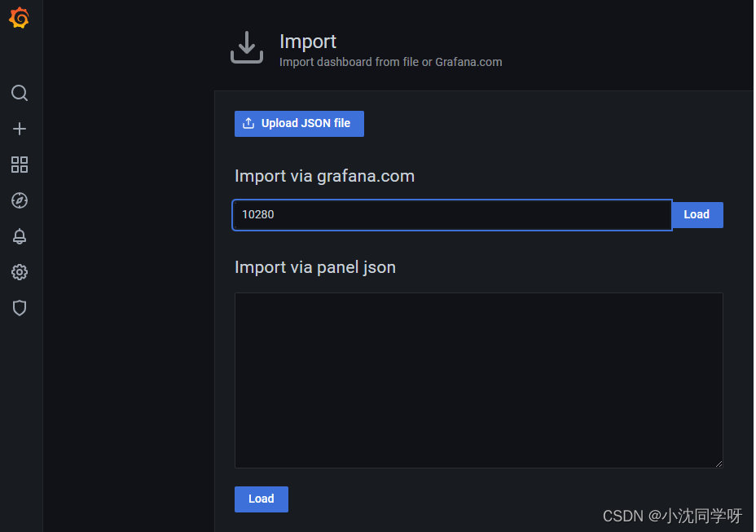Click 'Import dashboard from file or Grafana.com' subtitle
The height and width of the screenshot is (532, 756).
(390, 62)
